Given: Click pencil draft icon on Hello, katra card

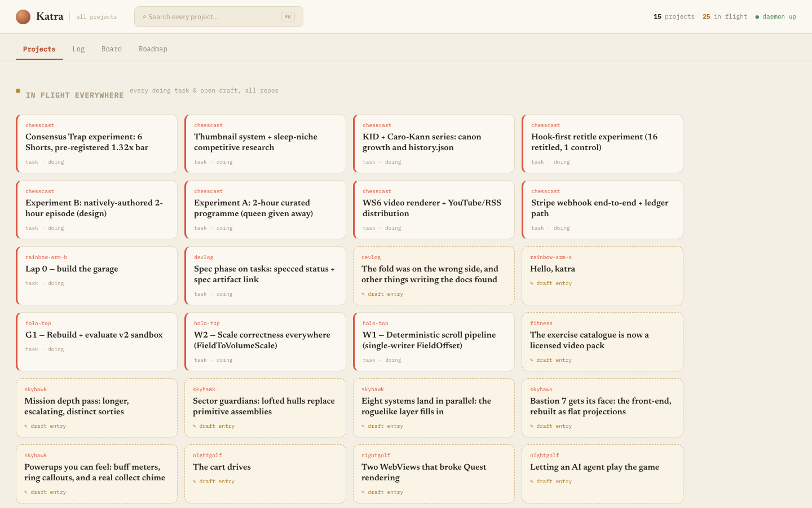Looking at the screenshot, I should click(x=532, y=283).
